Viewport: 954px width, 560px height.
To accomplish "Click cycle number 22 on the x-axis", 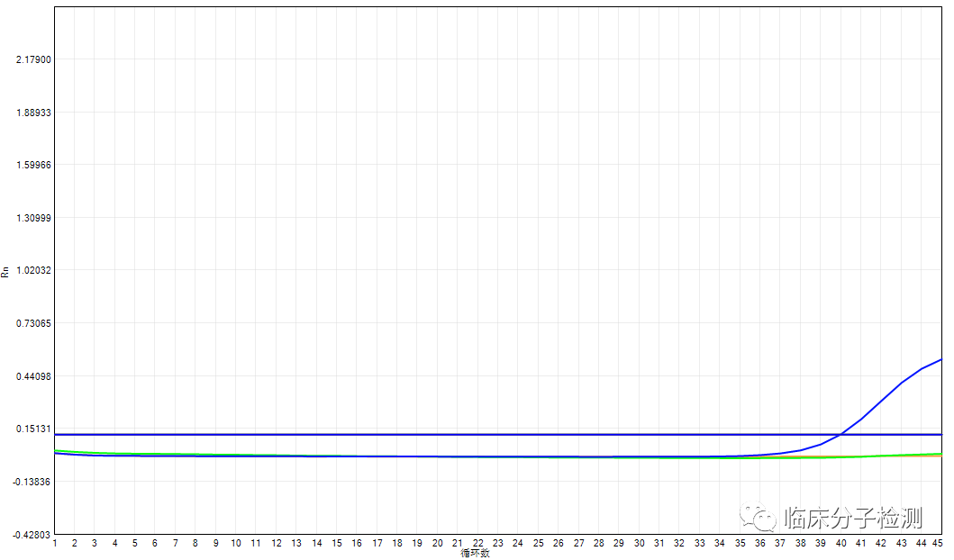I will (x=477, y=544).
